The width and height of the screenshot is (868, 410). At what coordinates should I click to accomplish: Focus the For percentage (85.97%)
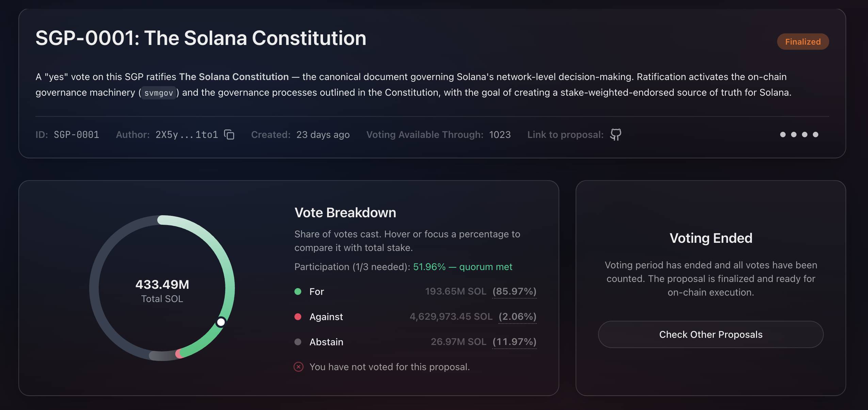[x=514, y=291]
